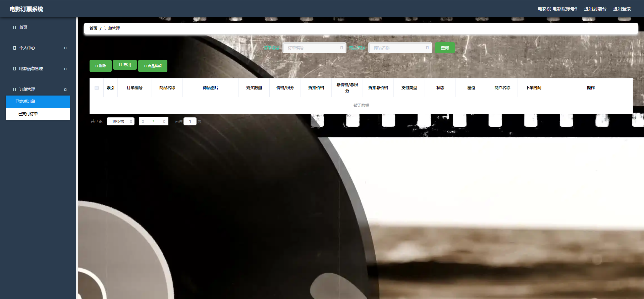
Task: Click the 订单管理 sidebar icon
Action: coord(14,89)
